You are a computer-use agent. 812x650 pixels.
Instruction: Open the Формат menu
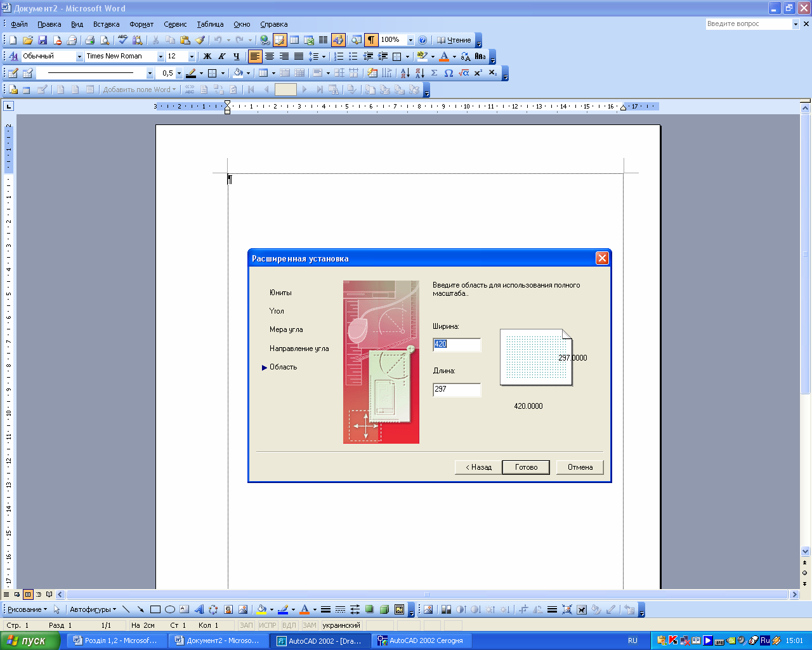[x=141, y=24]
